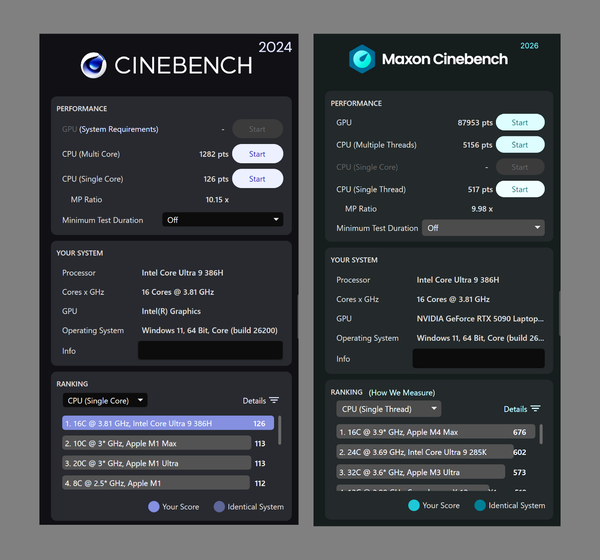Image resolution: width=600 pixels, height=560 pixels.
Task: Open Details filter icon in Cinebench 2026 ranking
Action: (x=536, y=409)
